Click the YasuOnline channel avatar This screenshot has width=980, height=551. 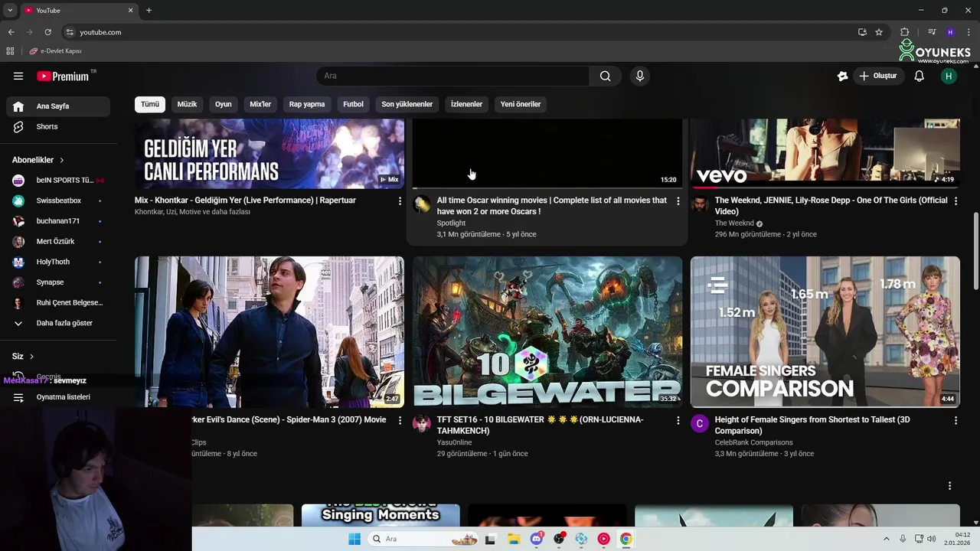(422, 424)
